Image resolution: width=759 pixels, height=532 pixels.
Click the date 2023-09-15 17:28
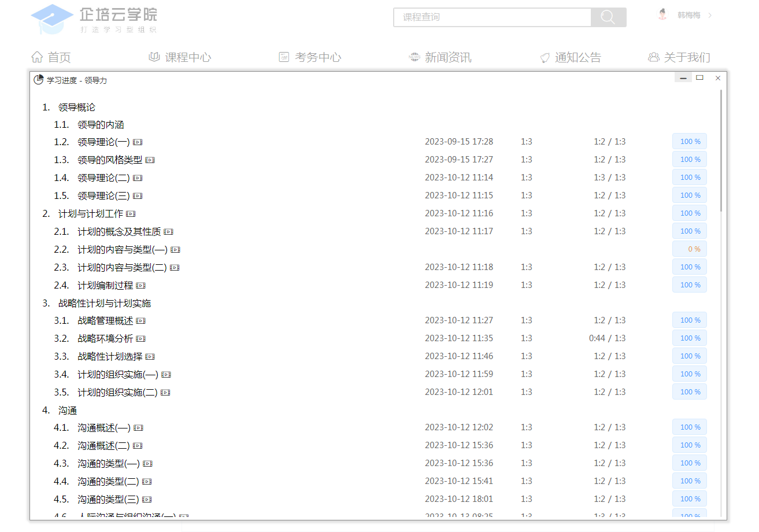459,142
